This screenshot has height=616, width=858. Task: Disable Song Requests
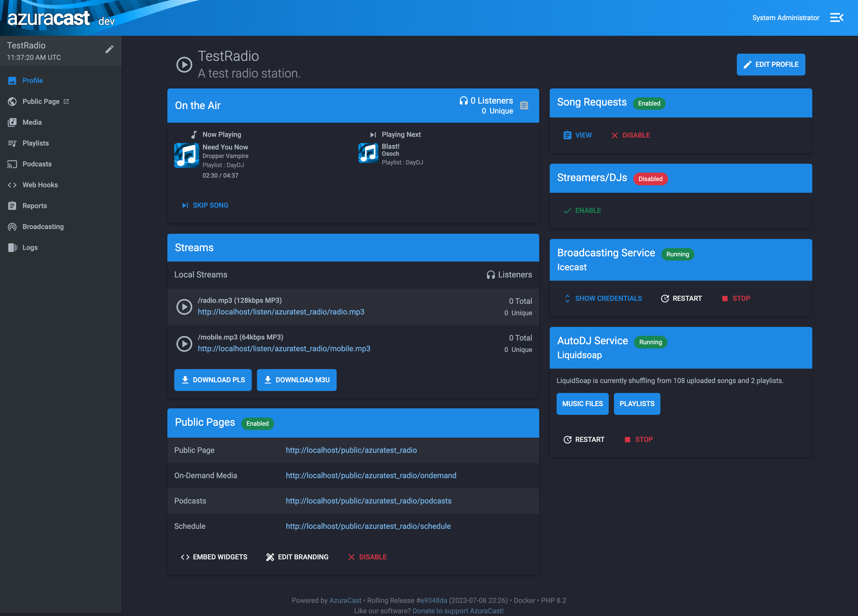coord(630,135)
